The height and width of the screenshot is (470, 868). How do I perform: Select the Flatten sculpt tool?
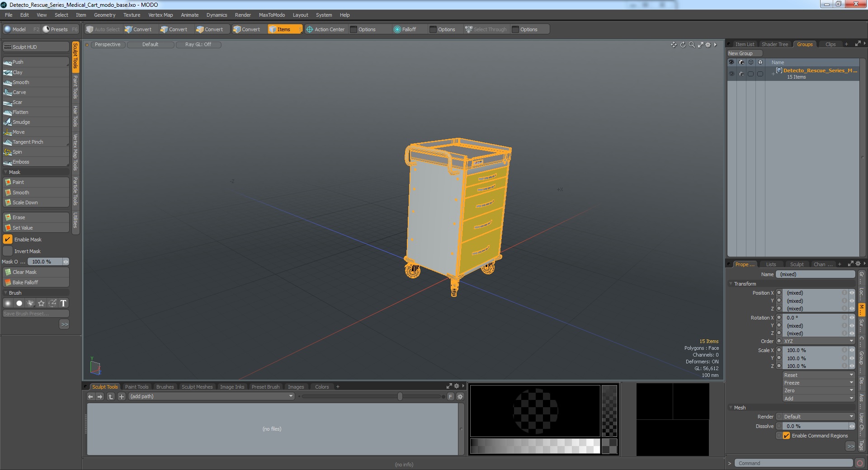coord(36,112)
